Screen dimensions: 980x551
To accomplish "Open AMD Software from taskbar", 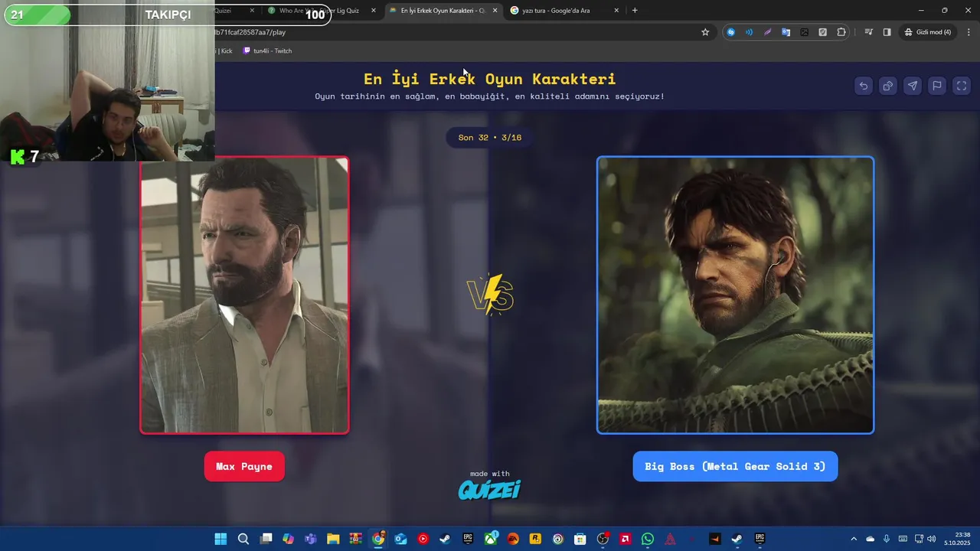I will pos(625,539).
